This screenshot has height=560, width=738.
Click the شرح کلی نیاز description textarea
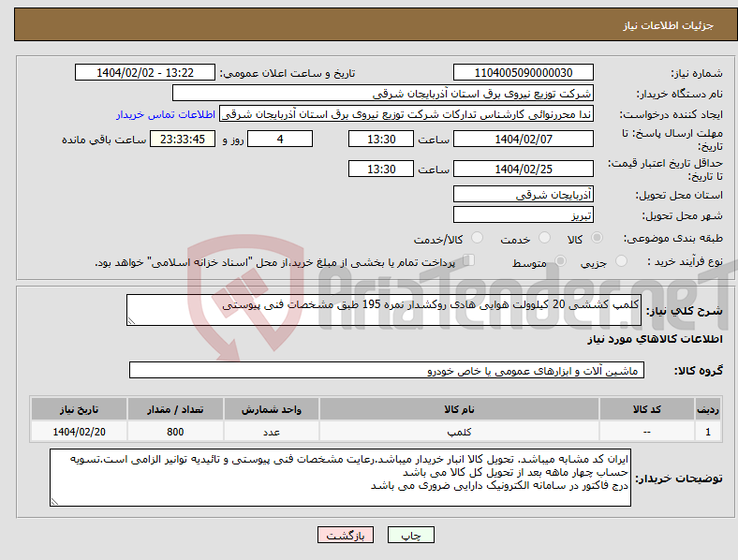pos(384,310)
